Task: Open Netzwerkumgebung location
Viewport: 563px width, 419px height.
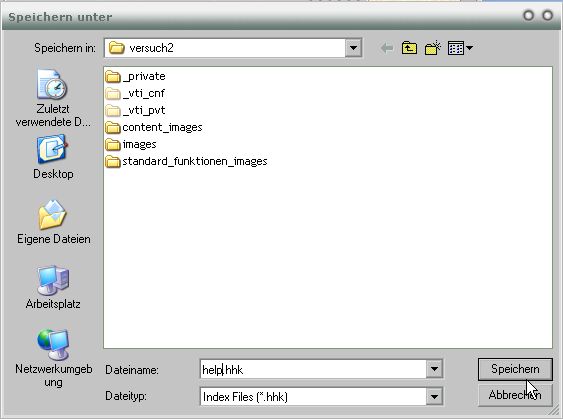Action: 53,358
